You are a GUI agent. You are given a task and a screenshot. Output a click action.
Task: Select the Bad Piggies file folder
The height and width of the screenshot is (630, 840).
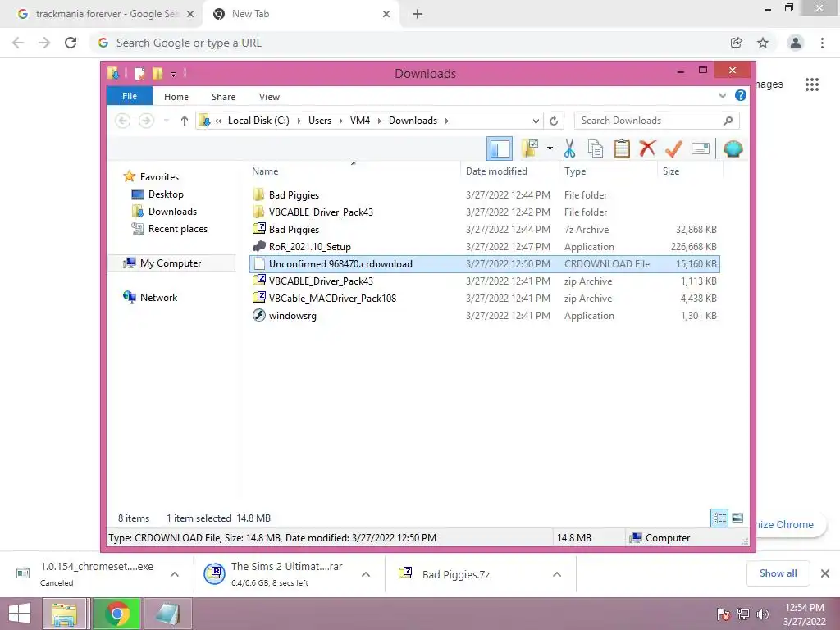click(x=484, y=195)
